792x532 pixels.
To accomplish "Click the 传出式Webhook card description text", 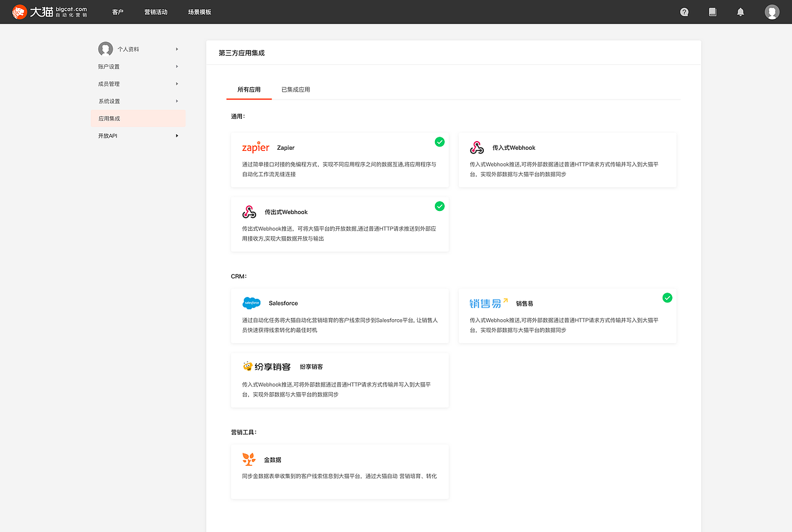I will click(x=339, y=234).
